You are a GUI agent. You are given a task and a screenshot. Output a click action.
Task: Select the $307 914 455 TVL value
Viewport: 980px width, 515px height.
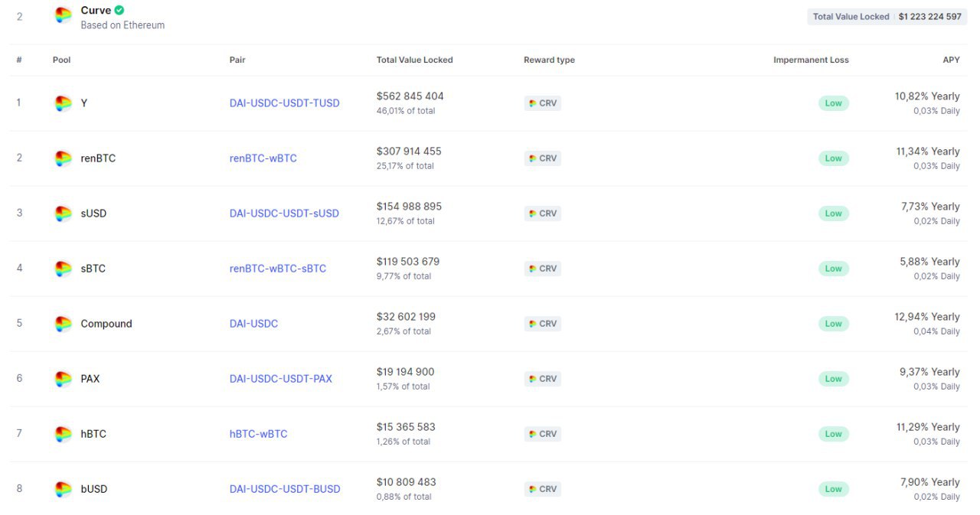pyautogui.click(x=409, y=152)
